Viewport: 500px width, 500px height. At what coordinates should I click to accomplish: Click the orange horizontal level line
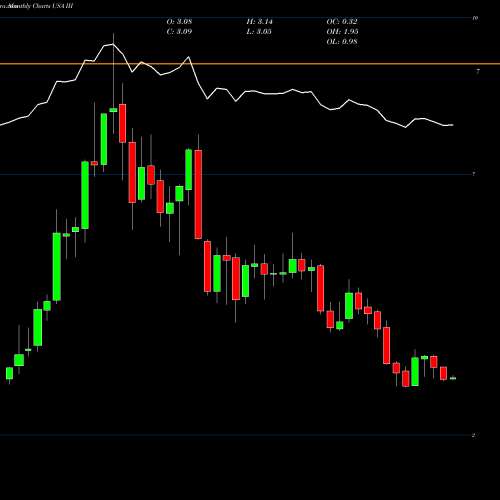(250, 64)
